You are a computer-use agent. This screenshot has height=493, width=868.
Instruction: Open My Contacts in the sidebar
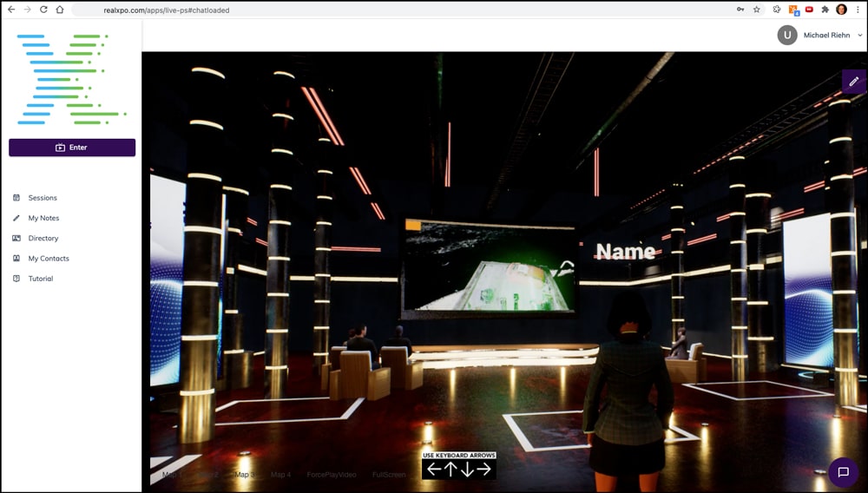coord(49,259)
